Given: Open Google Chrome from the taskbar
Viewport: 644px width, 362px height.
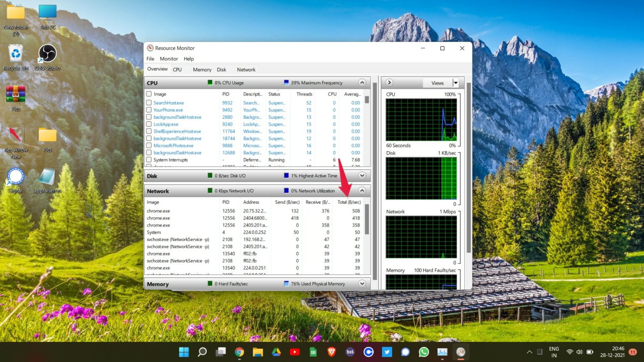Looking at the screenshot, I should click(239, 352).
